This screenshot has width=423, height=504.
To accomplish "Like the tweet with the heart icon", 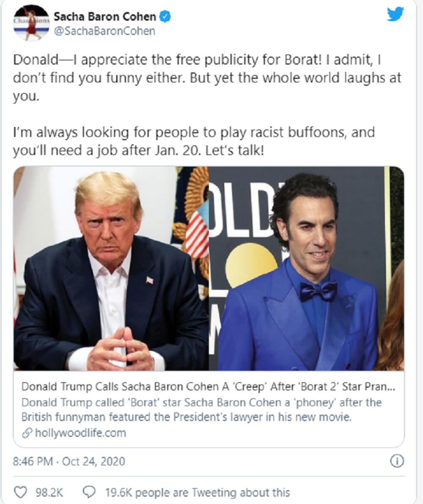I will pos(20,492).
